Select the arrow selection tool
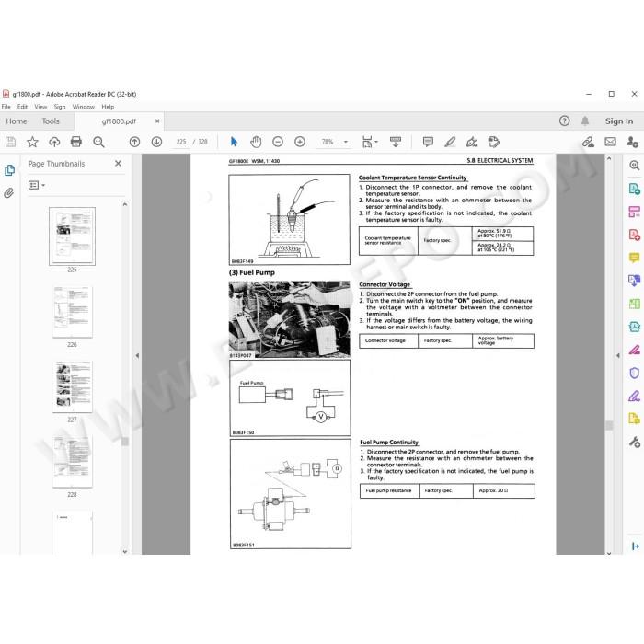Viewport: 644px width, 644px height. tap(234, 142)
